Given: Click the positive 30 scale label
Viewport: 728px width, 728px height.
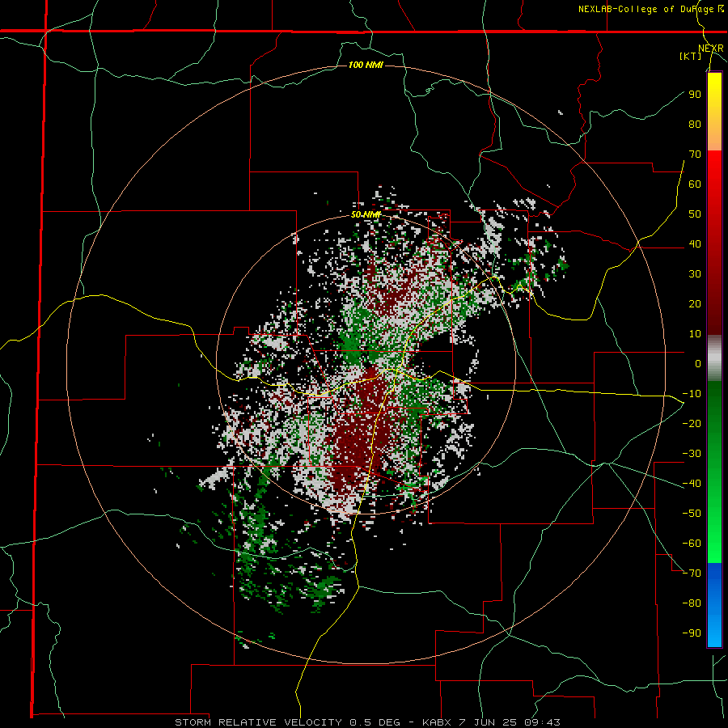Looking at the screenshot, I should (x=695, y=274).
